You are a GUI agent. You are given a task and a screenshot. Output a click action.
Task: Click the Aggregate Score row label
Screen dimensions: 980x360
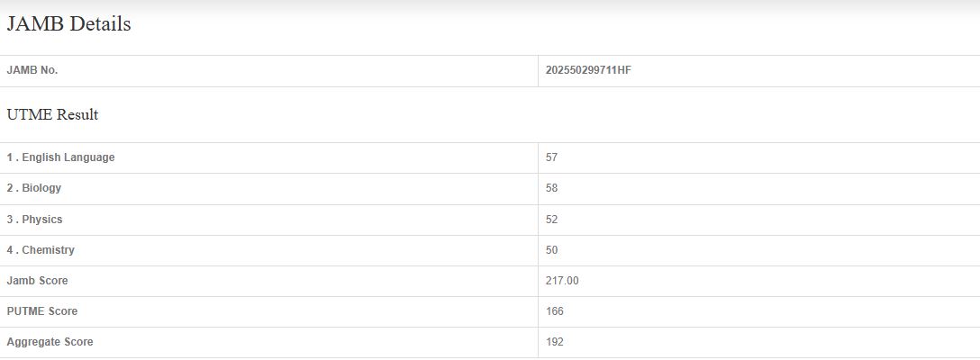click(50, 342)
